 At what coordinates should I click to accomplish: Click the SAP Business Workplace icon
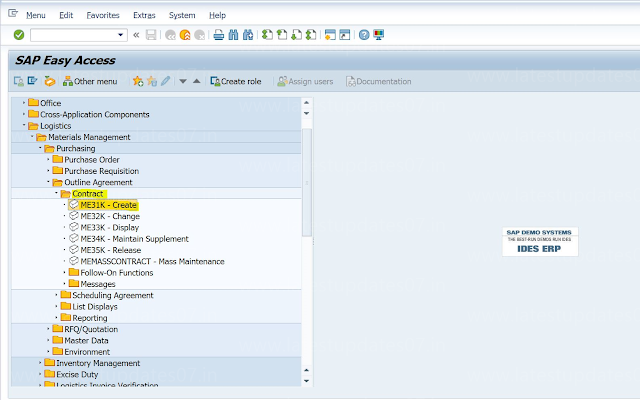coord(50,81)
